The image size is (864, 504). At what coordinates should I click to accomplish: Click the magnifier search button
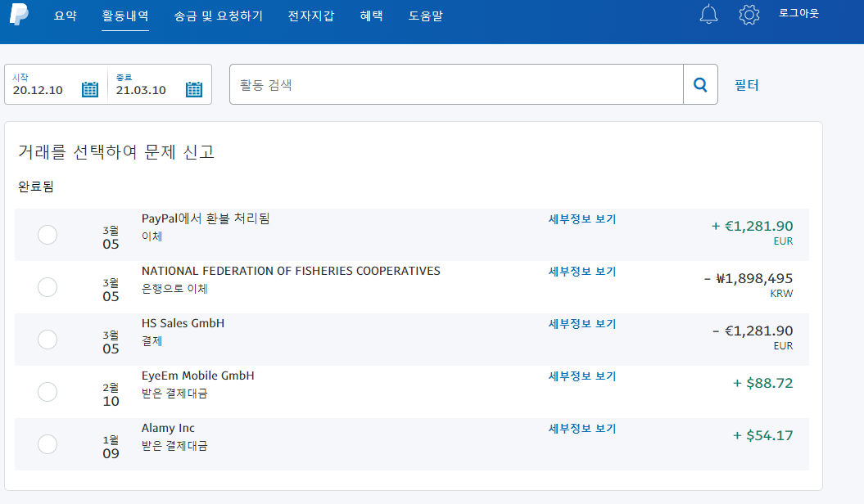(700, 84)
